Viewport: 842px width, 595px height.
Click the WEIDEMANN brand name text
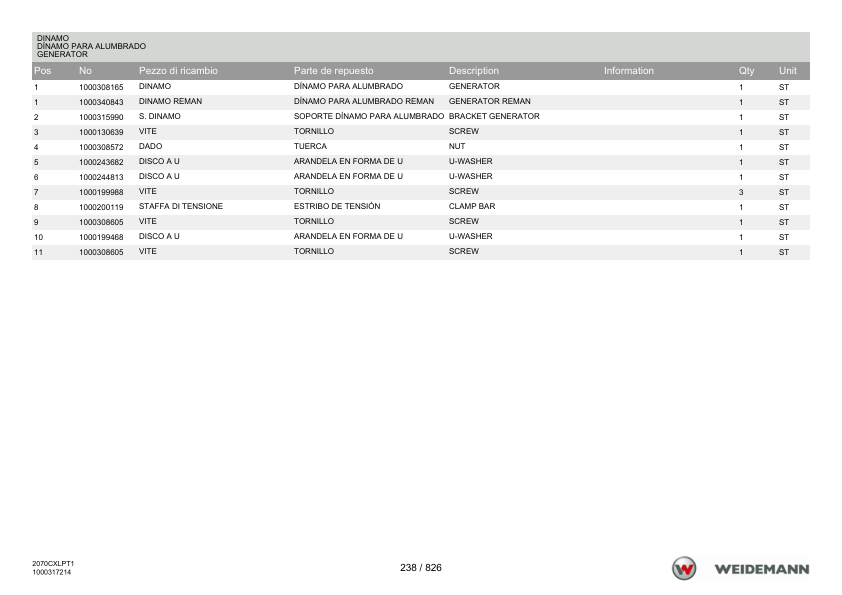(x=761, y=569)
